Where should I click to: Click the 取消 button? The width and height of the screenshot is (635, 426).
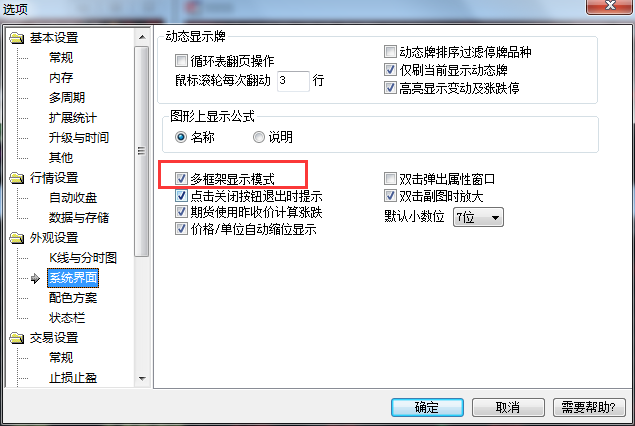(508, 407)
